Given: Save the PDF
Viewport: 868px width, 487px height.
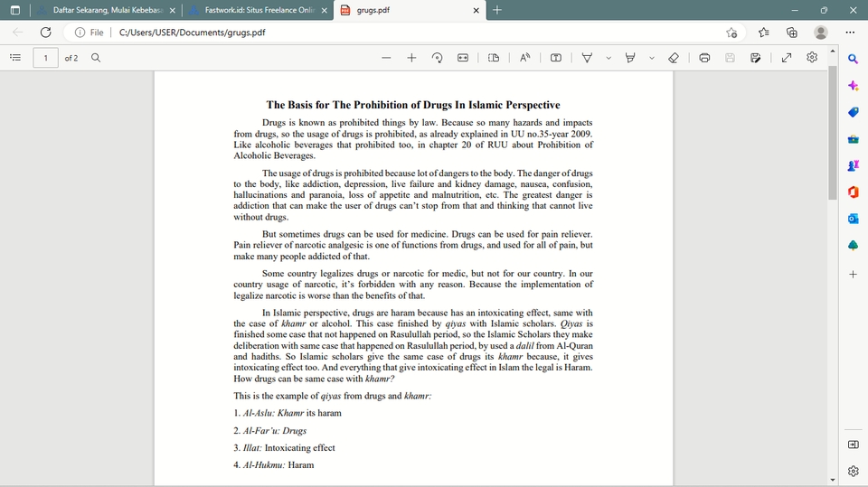Looking at the screenshot, I should pos(731,58).
